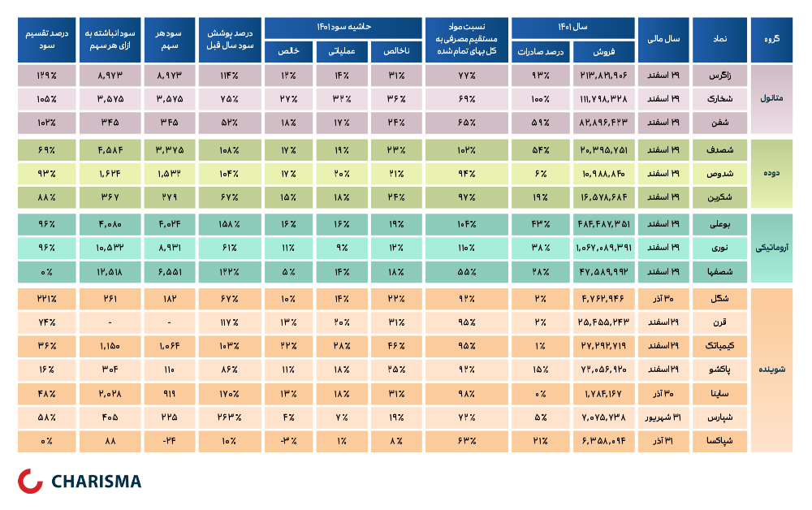Select the دوده group cell
This screenshot has height=510, width=812.
point(771,174)
